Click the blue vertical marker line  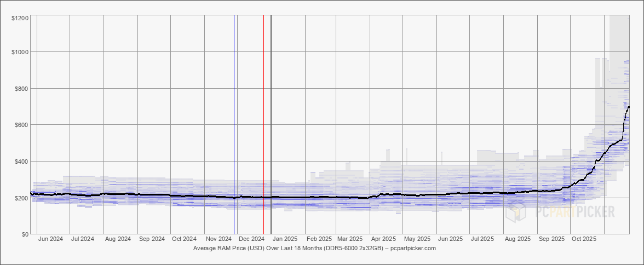pyautogui.click(x=234, y=124)
